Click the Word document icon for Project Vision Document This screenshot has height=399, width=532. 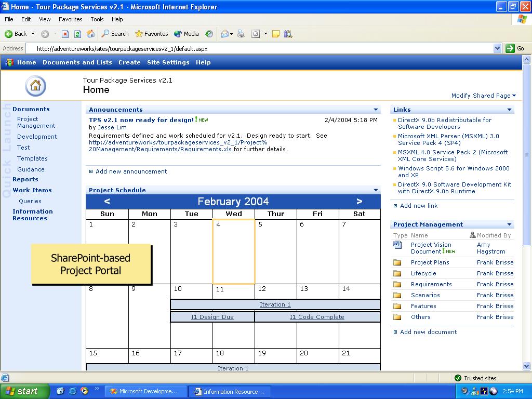click(397, 245)
